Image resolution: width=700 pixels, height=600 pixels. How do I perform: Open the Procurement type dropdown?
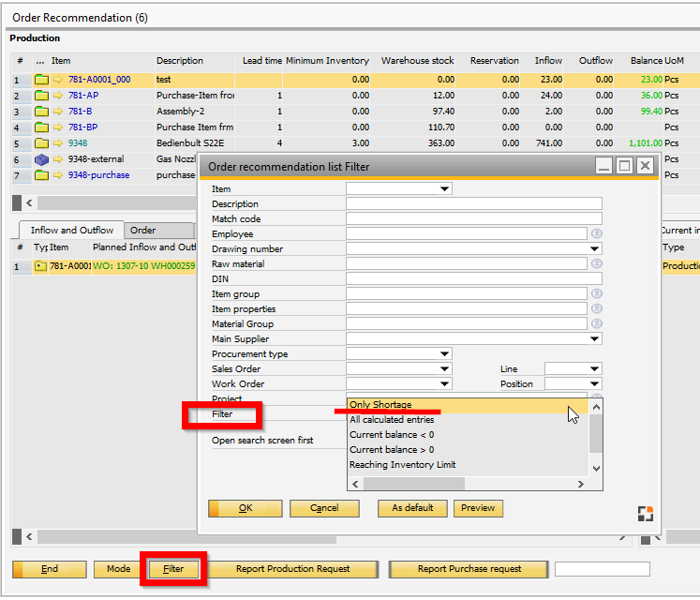pyautogui.click(x=445, y=354)
